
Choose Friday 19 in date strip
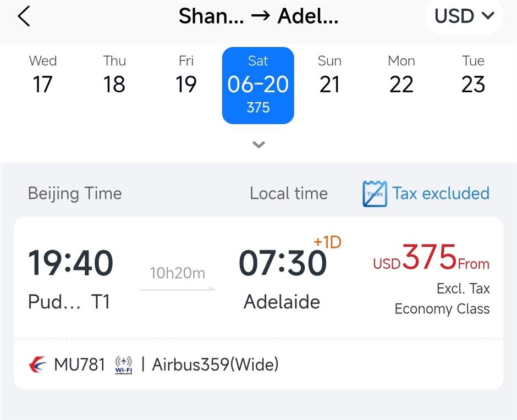pos(186,75)
